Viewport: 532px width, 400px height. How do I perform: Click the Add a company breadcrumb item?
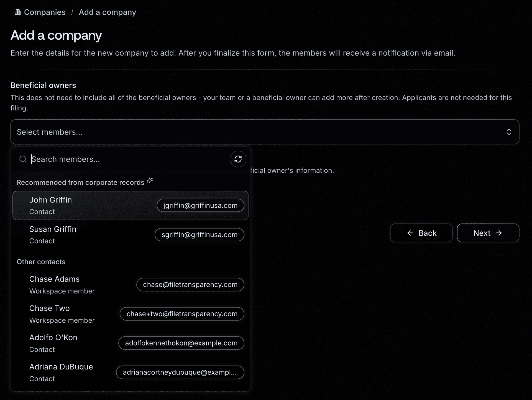click(x=108, y=12)
